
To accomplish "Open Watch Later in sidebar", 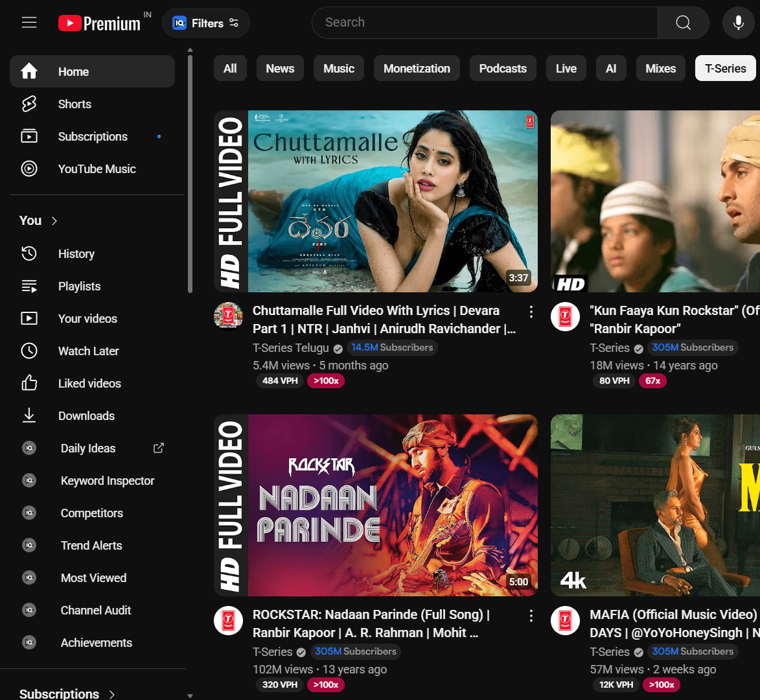I will click(x=88, y=351).
